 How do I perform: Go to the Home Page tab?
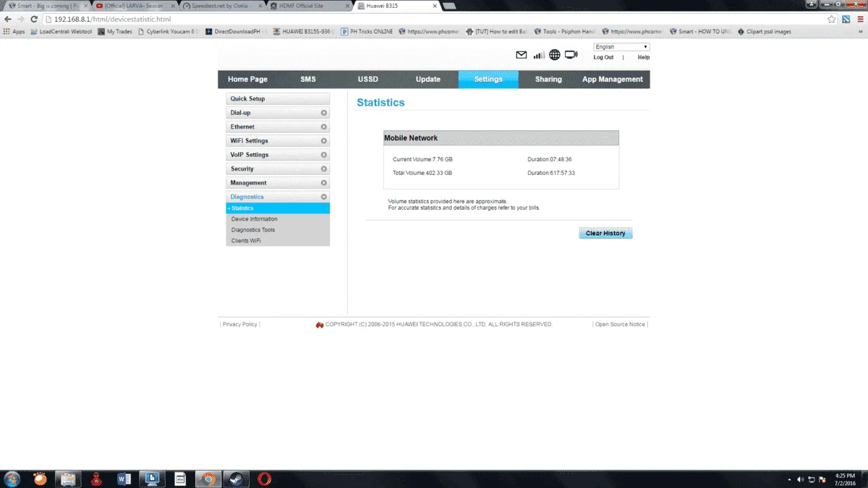pos(247,80)
